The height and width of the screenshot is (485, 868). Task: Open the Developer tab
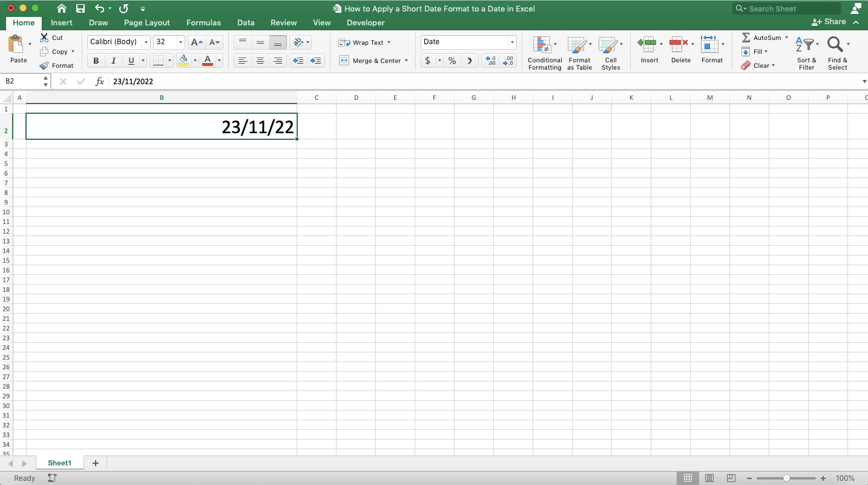(365, 22)
